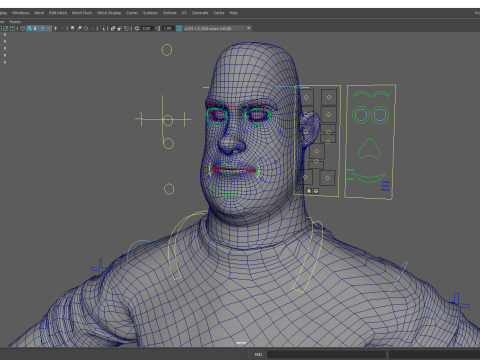The image size is (480, 360).
Task: Click the MEL script type label
Action: pos(258,354)
